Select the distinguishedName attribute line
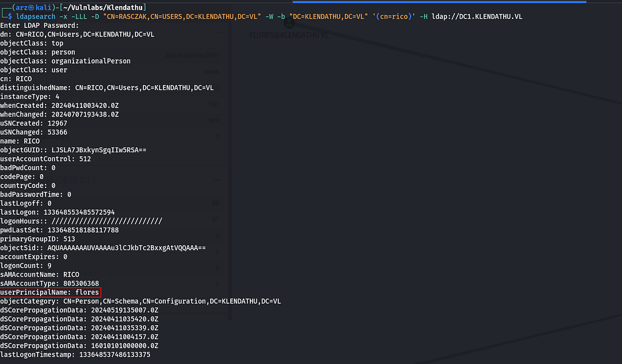The height and width of the screenshot is (364, 622). tap(107, 88)
